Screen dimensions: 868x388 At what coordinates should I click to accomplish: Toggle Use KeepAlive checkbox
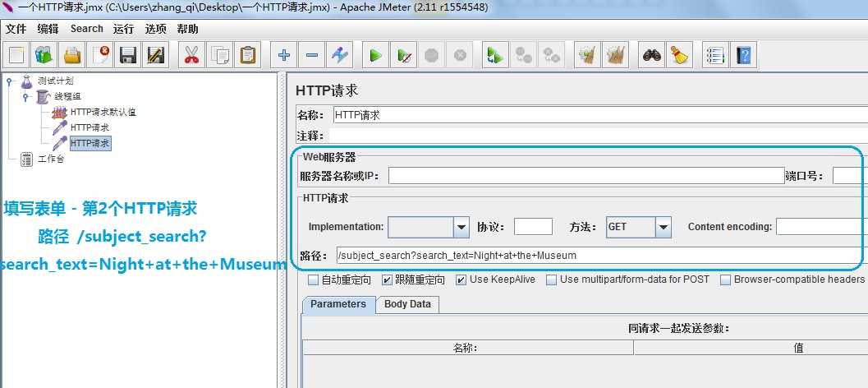[461, 280]
